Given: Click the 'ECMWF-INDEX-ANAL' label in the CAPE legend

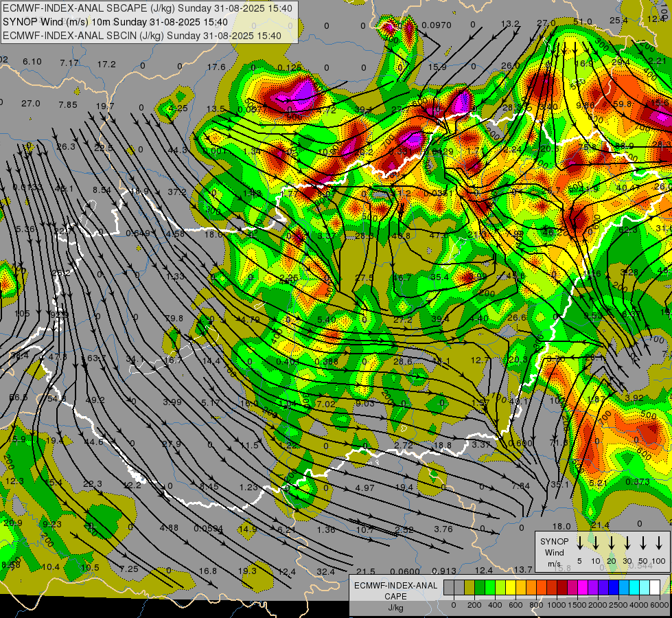Looking at the screenshot, I should click(395, 586).
